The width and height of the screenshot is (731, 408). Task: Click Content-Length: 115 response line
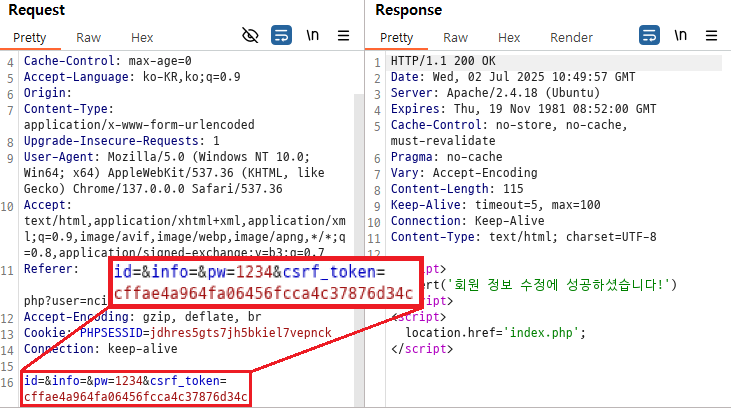pyautogui.click(x=457, y=189)
